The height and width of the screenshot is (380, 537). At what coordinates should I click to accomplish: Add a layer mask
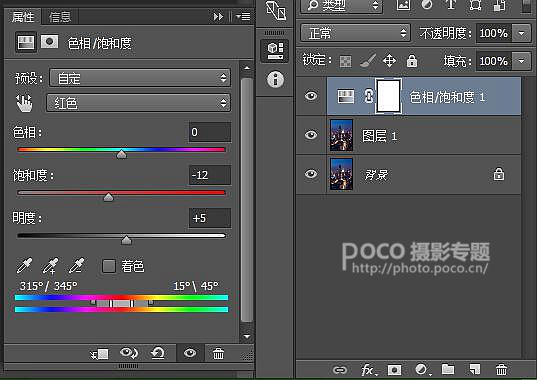point(394,370)
